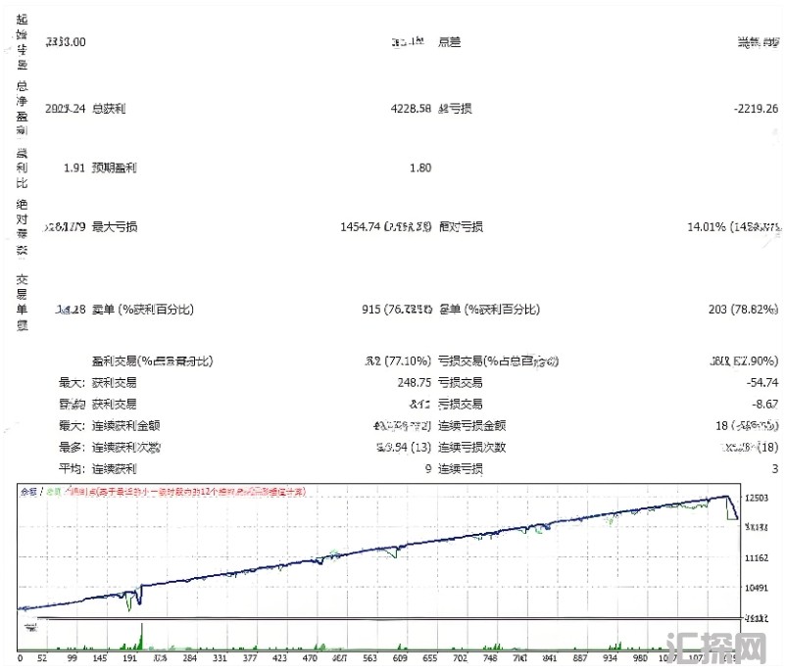Click the 总获利 label

pyautogui.click(x=108, y=109)
